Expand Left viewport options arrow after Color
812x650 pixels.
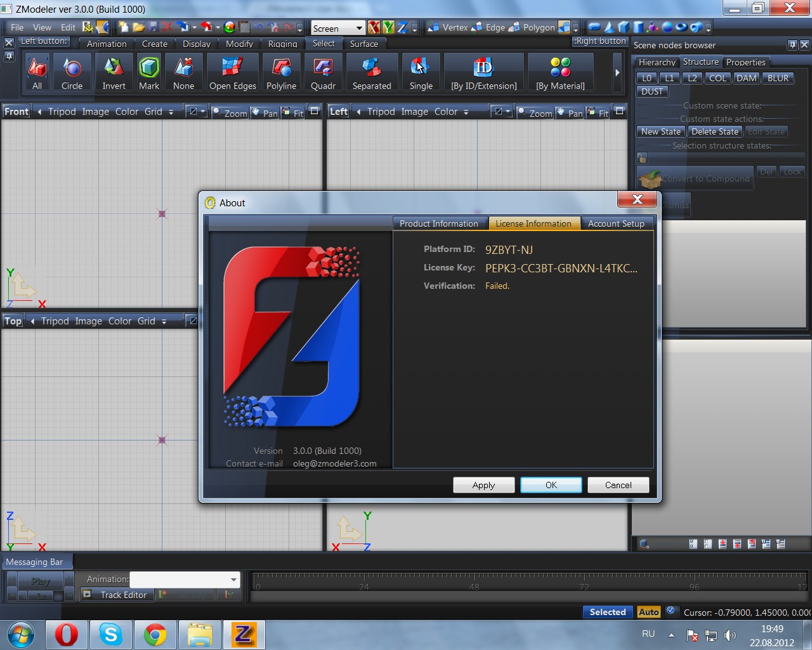[466, 112]
